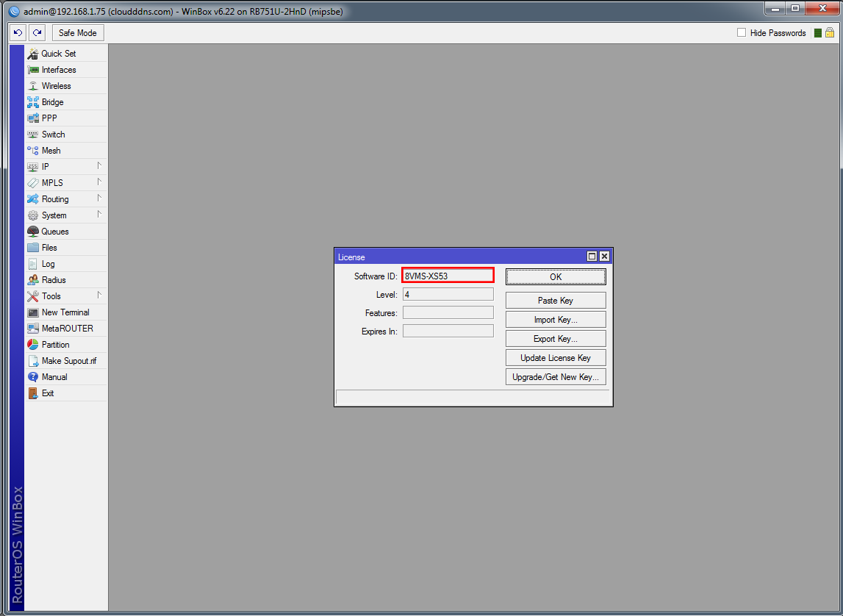Click the Level field showing 4
Viewport: 843px width, 616px height.
[448, 295]
